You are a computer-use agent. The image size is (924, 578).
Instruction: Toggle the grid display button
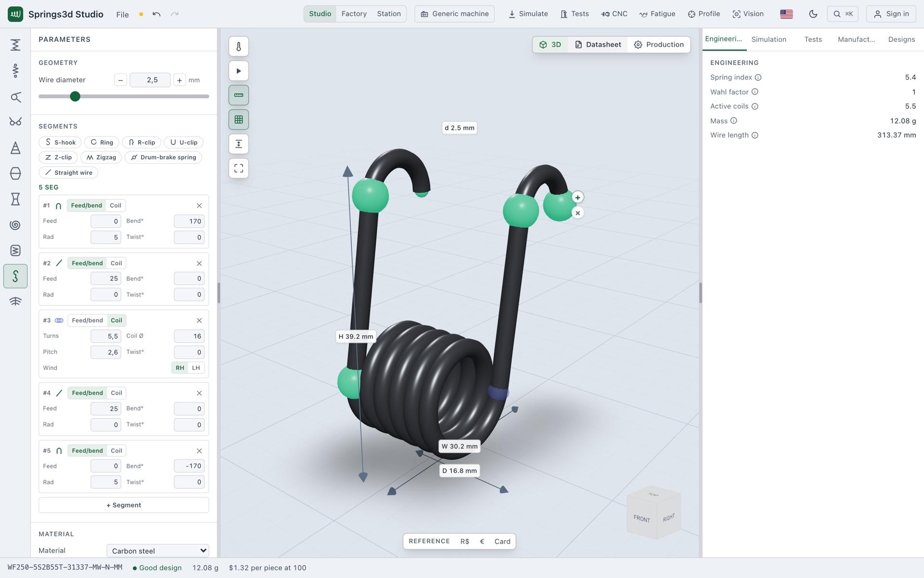coord(239,119)
